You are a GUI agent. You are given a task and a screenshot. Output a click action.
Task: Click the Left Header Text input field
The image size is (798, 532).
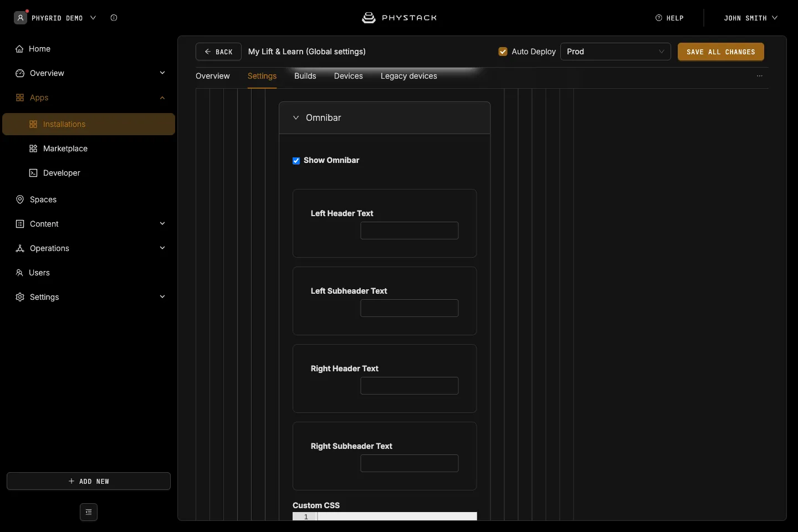click(410, 231)
